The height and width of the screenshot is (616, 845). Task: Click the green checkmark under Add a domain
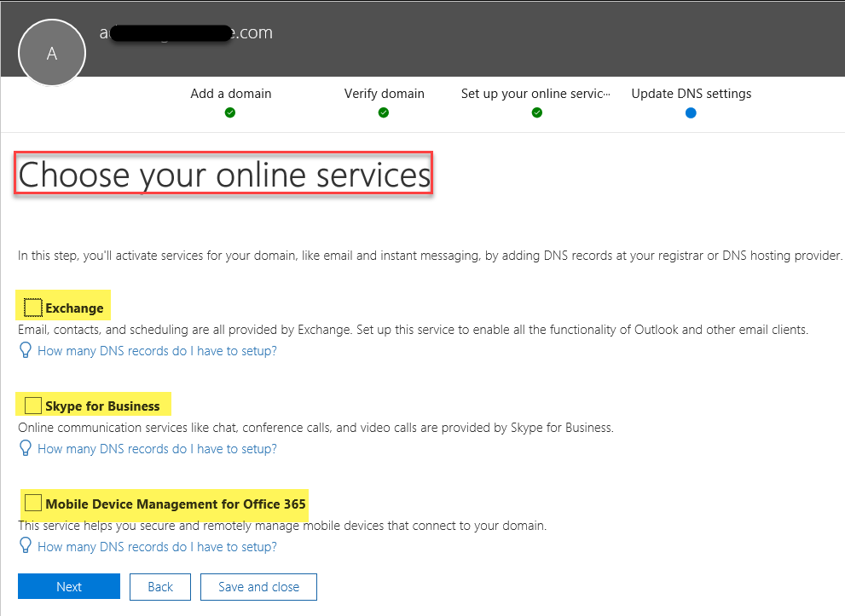[230, 112]
